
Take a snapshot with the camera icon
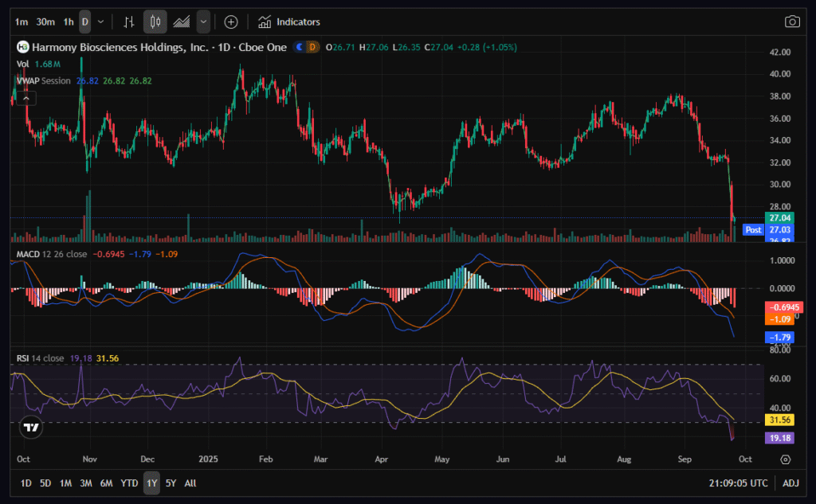(791, 21)
